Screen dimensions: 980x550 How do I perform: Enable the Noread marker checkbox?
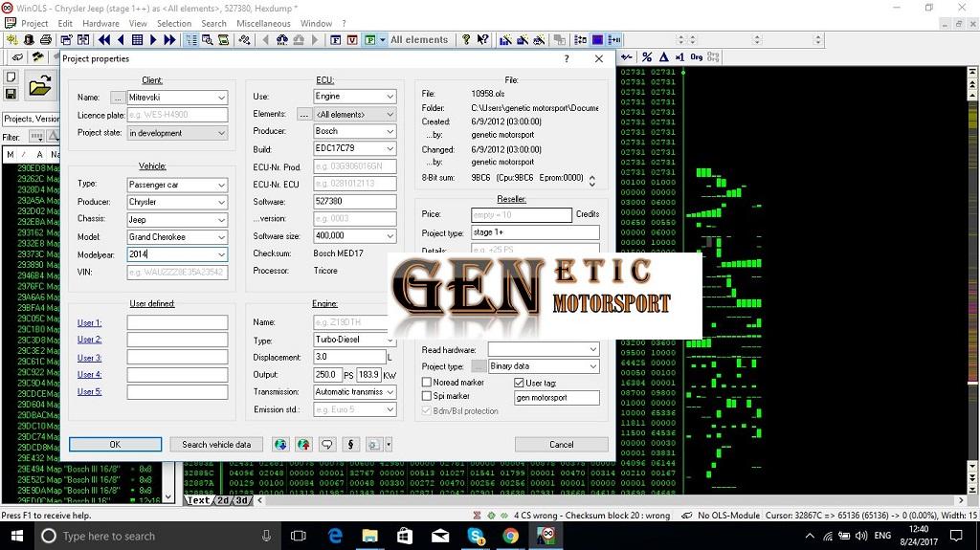[x=427, y=383]
